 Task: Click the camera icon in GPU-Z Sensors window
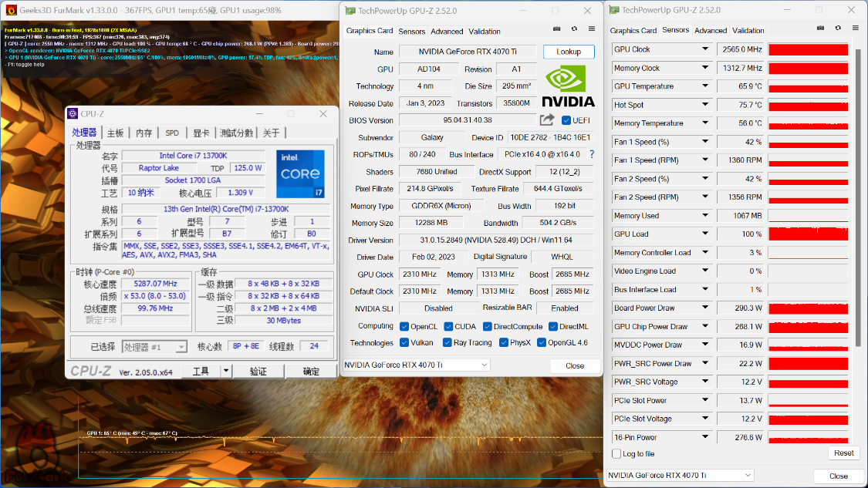[x=820, y=29]
